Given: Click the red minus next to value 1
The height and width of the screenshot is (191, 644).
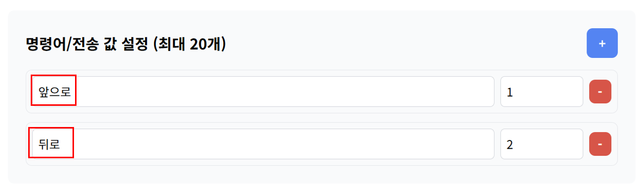Looking at the screenshot, I should [x=600, y=92].
